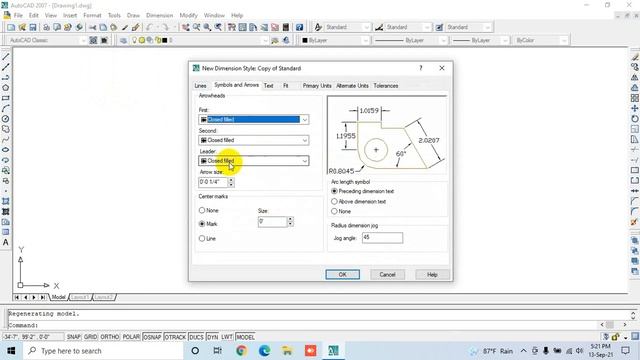Select Center marks Line radio button
The image size is (640, 360).
click(x=202, y=238)
